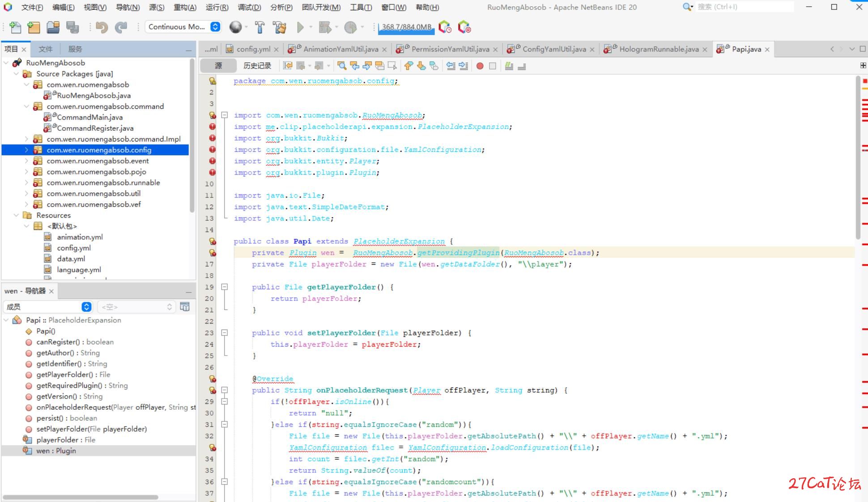Image resolution: width=868 pixels, height=502 pixels.
Task: Click the Shift Line Left icon
Action: coord(451,66)
